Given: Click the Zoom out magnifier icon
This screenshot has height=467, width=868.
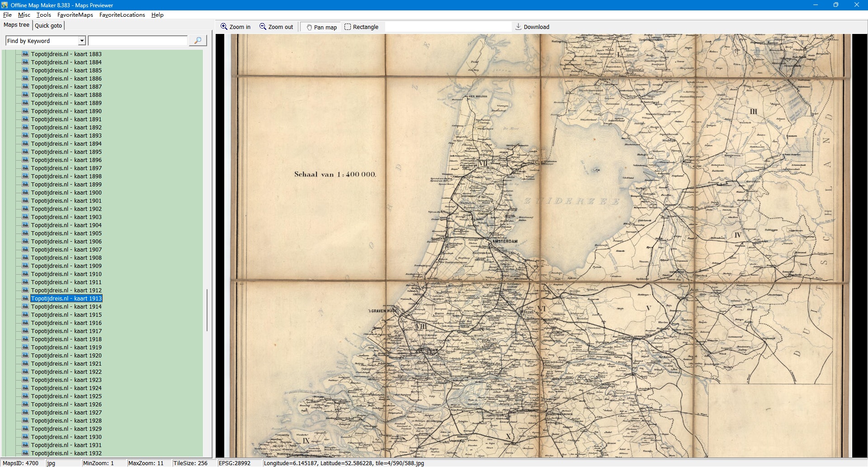Looking at the screenshot, I should tap(263, 27).
